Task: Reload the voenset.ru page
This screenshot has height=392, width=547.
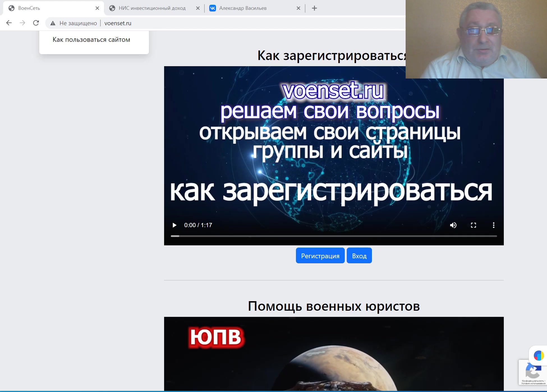Action: click(36, 23)
